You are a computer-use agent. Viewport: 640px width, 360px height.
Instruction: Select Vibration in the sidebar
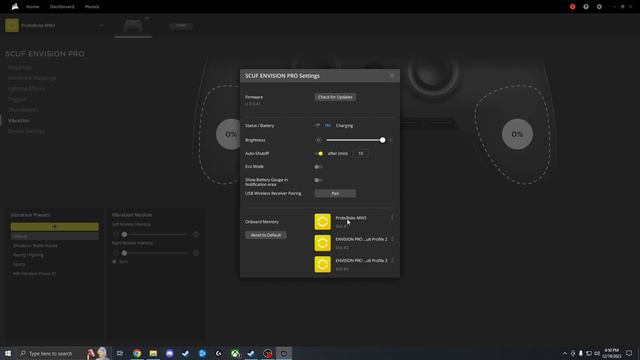tap(19, 120)
